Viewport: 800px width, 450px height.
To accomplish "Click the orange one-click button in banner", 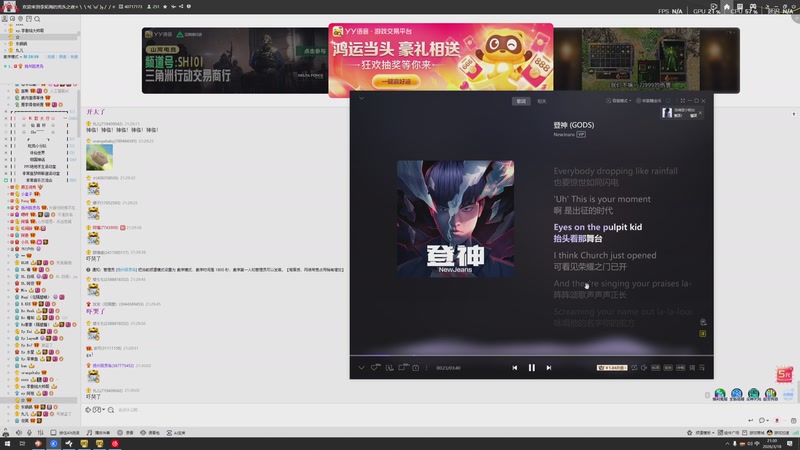I will click(x=396, y=82).
